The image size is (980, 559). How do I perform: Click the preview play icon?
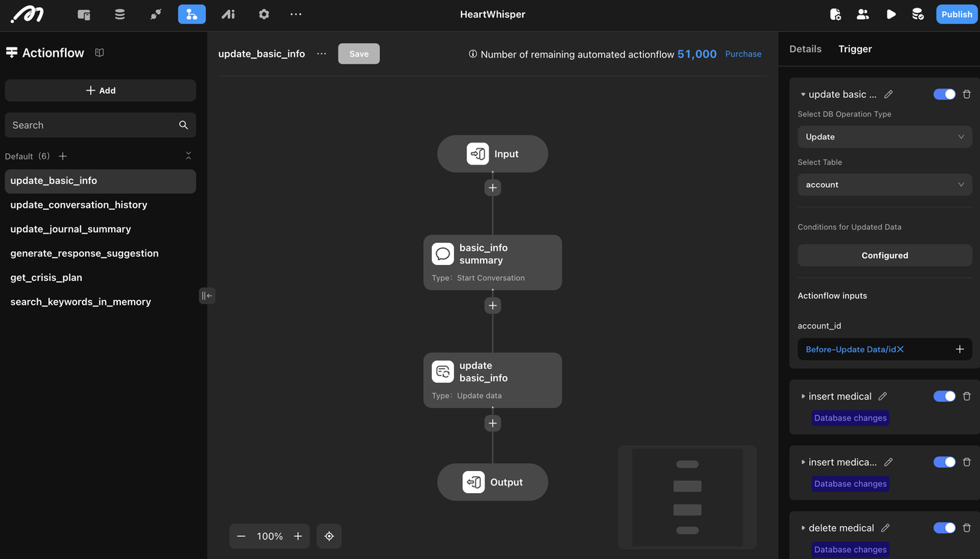pos(890,15)
